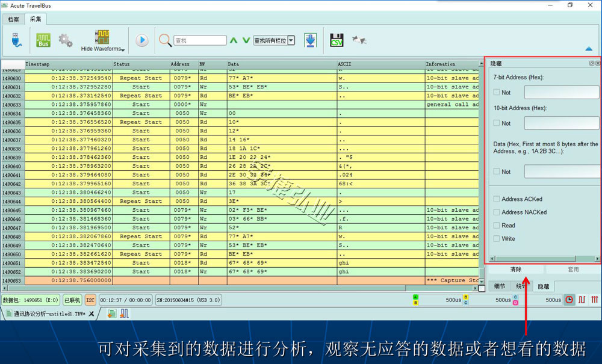Screen dimensions: 602x364
Task: Open the gears settings icon
Action: click(x=66, y=40)
